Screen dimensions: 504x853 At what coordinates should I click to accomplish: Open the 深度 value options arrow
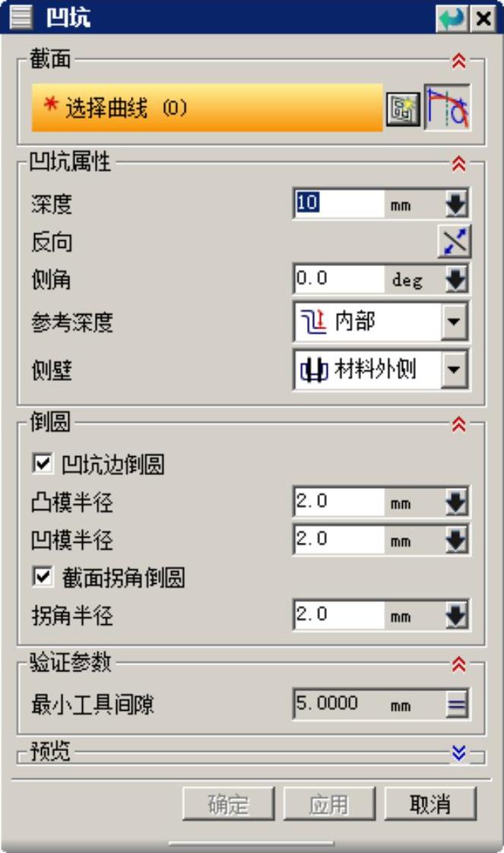(x=455, y=204)
